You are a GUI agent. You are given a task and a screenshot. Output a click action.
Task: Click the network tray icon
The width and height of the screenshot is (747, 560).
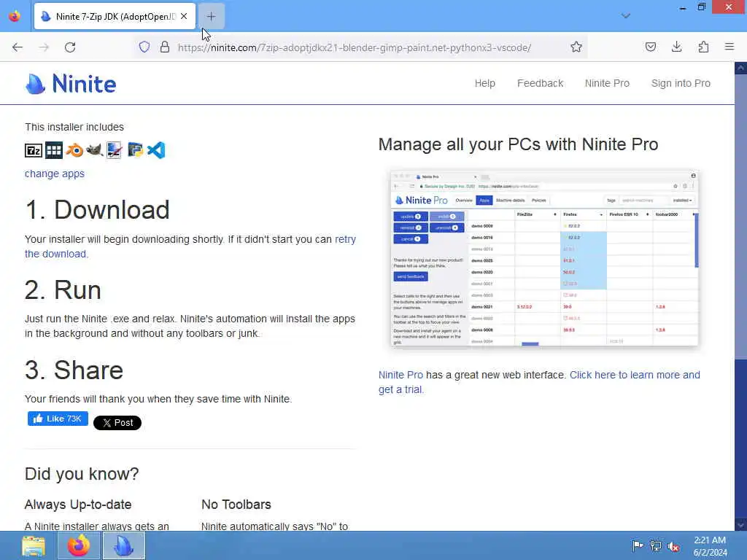656,546
